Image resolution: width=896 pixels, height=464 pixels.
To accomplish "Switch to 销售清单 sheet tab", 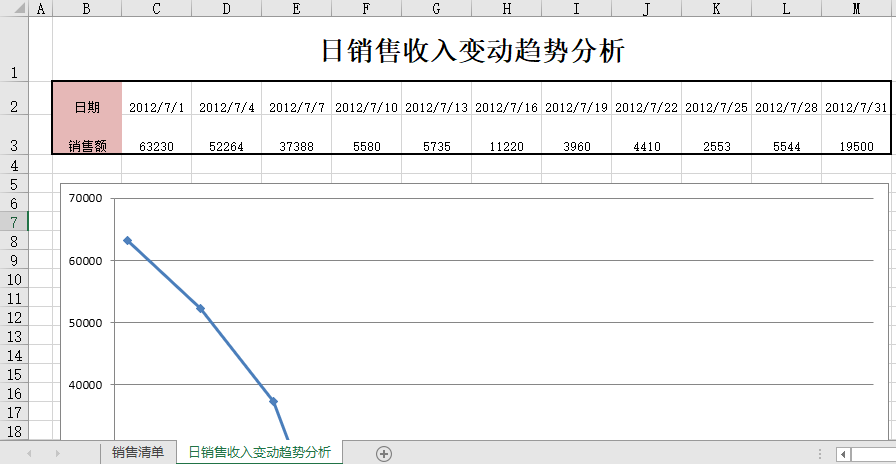I will pos(138,453).
